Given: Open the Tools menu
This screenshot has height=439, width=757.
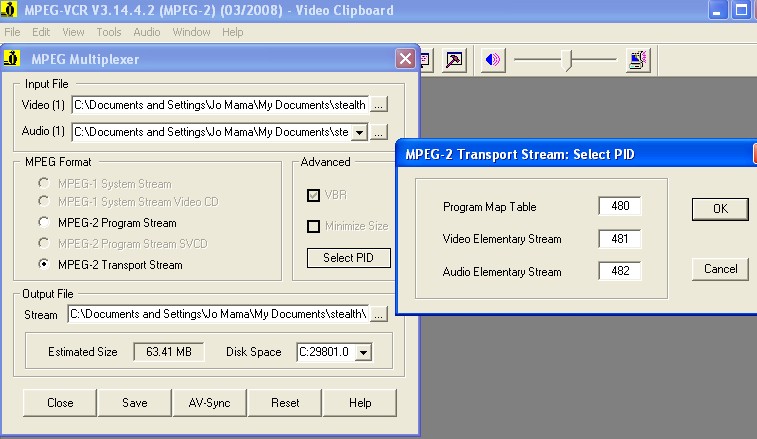Looking at the screenshot, I should tap(109, 32).
